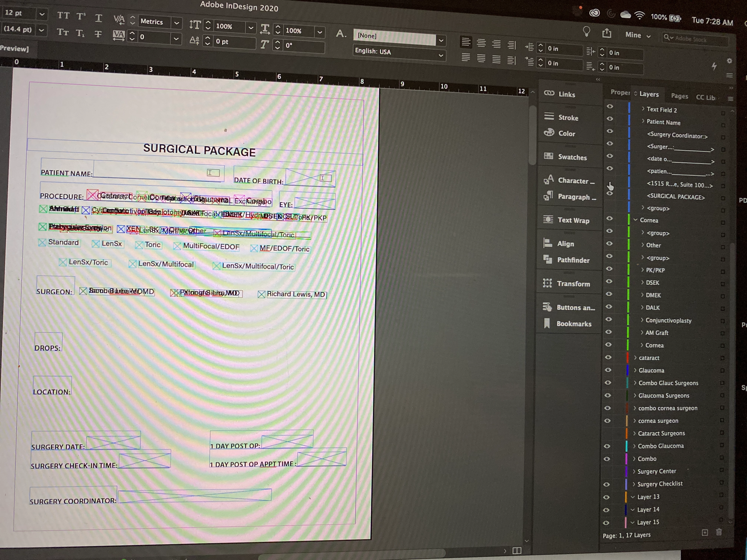This screenshot has width=747, height=560.
Task: Open the Links panel icon
Action: [x=550, y=94]
